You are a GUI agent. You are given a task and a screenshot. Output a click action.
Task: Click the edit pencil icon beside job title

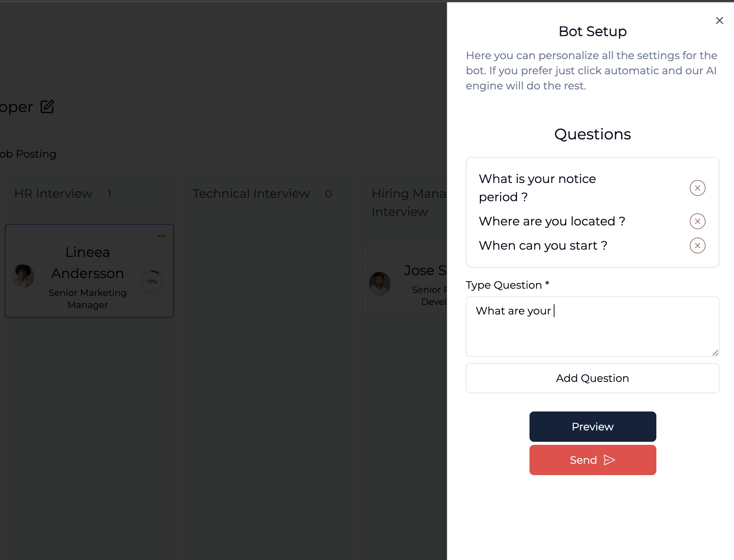47,107
